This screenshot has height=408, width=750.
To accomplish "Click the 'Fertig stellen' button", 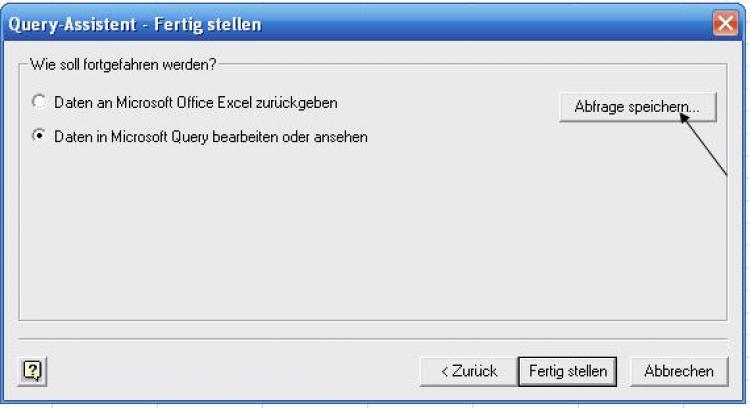I will (x=567, y=371).
